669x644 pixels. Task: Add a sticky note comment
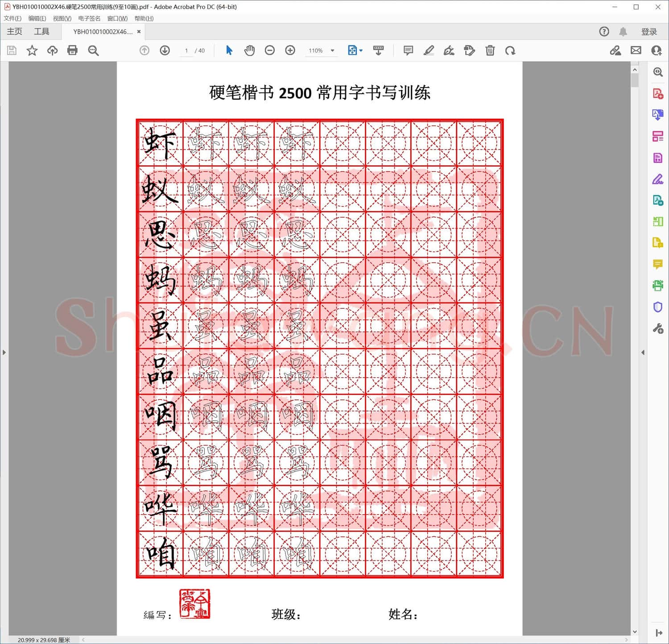[408, 50]
